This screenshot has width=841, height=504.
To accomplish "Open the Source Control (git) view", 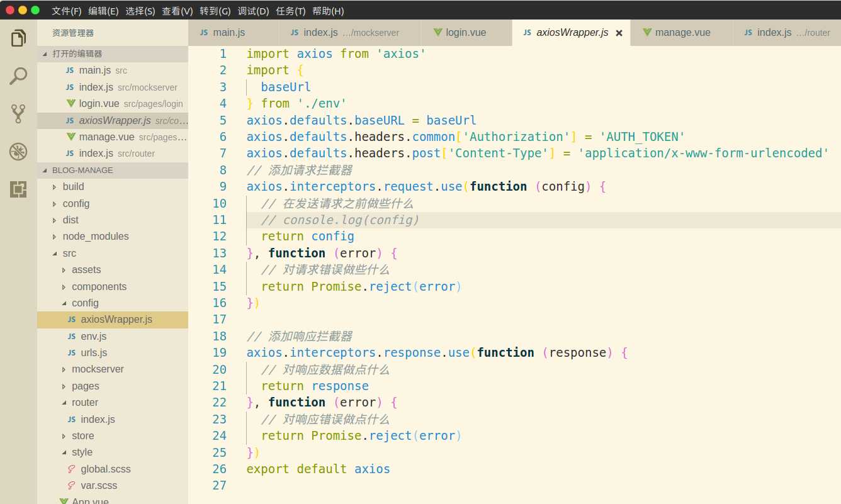I will click(x=18, y=114).
